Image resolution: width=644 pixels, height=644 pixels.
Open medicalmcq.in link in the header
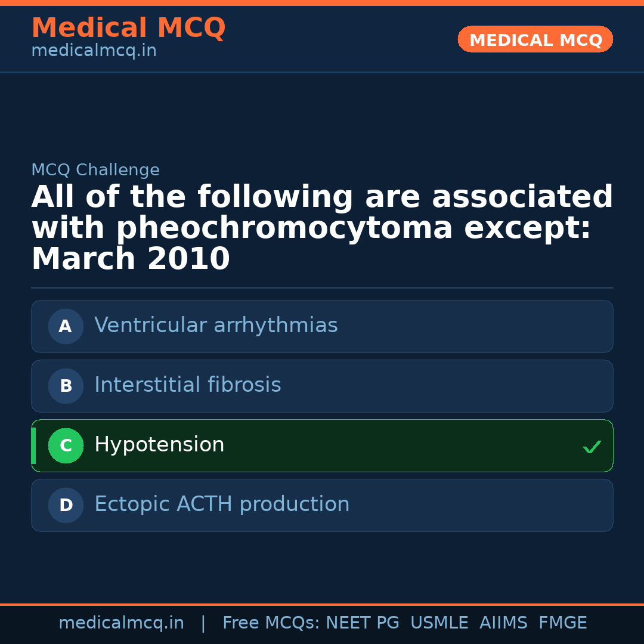tap(94, 51)
